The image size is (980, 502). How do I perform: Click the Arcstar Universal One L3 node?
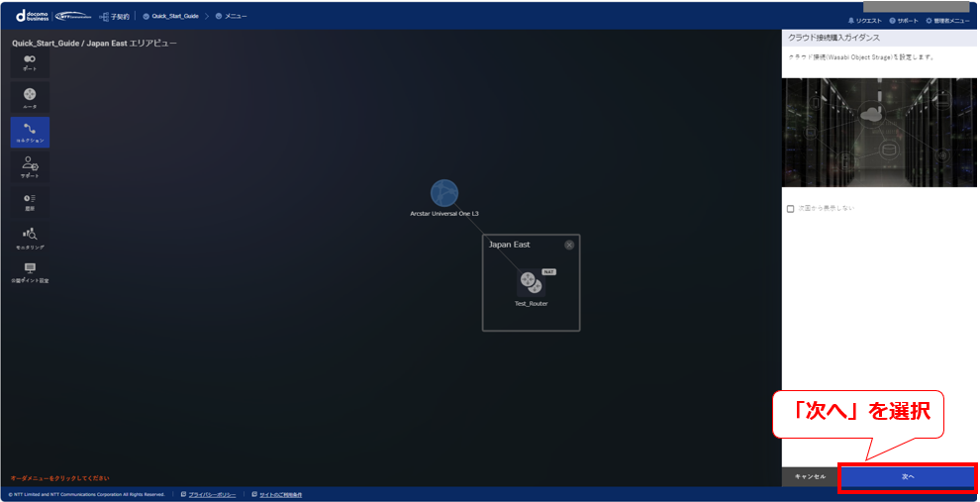coord(444,193)
